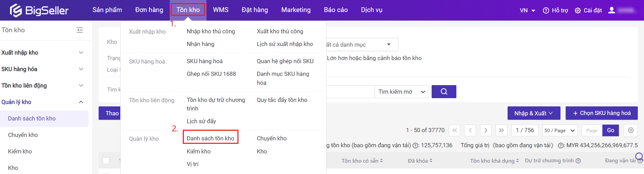Open Nhập & Xuất dropdown button
Viewport: 644px width, 174px height.
(x=534, y=113)
